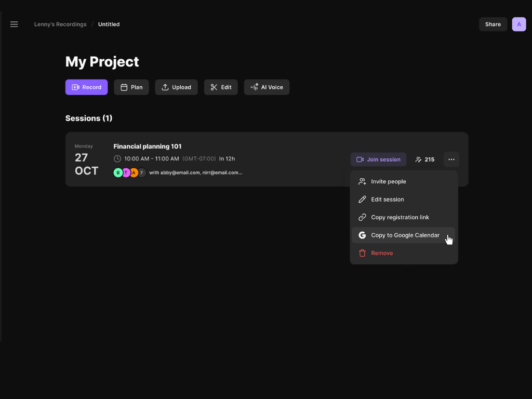Click the clock icon beside session time
The image size is (532, 399).
(x=117, y=159)
